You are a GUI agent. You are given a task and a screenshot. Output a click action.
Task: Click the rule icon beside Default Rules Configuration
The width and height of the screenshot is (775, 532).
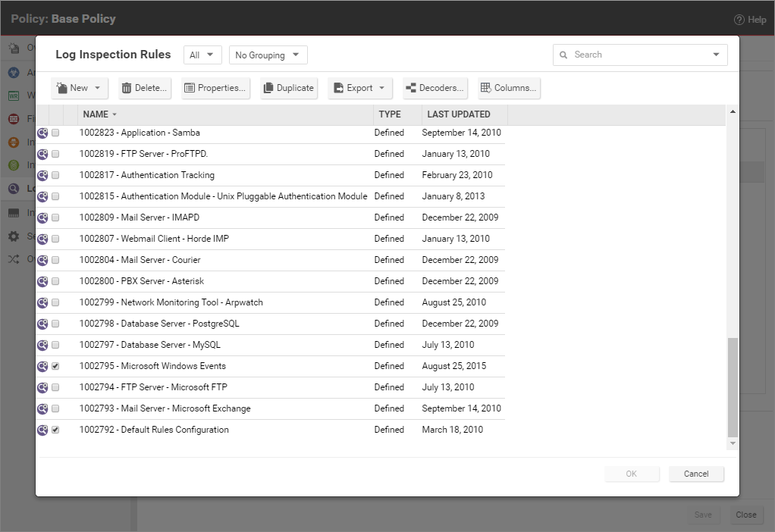tap(42, 430)
